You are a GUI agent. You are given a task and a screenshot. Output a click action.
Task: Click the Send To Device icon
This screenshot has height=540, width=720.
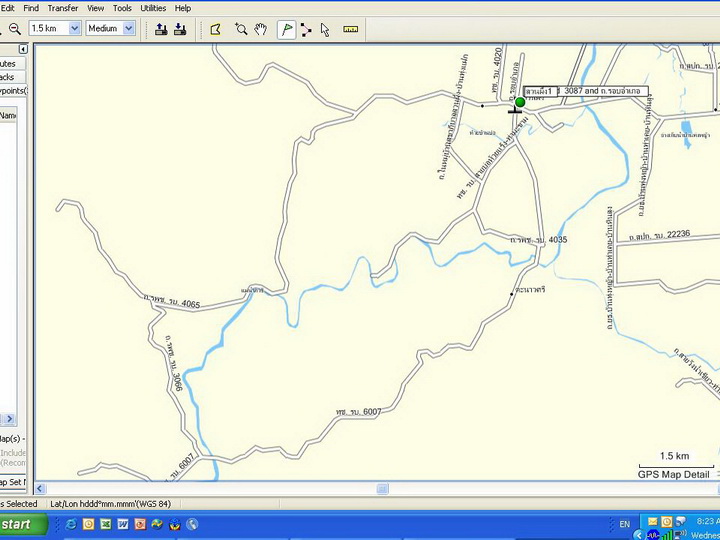[x=161, y=29]
